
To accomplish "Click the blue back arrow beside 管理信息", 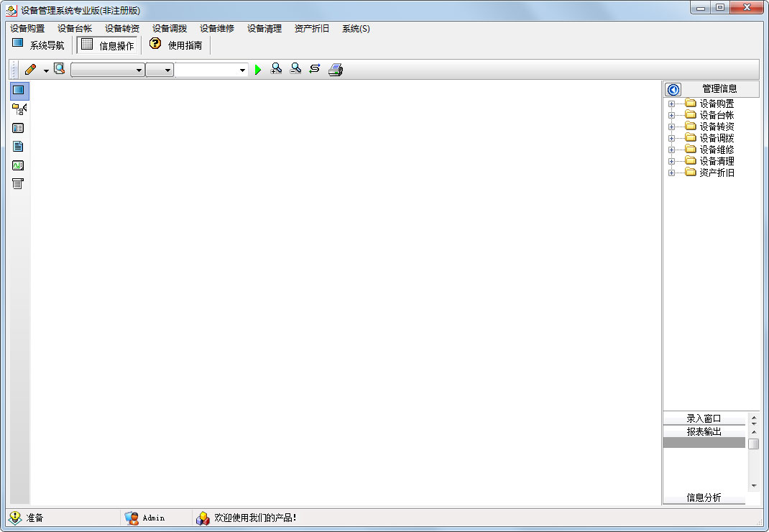I will [673, 89].
